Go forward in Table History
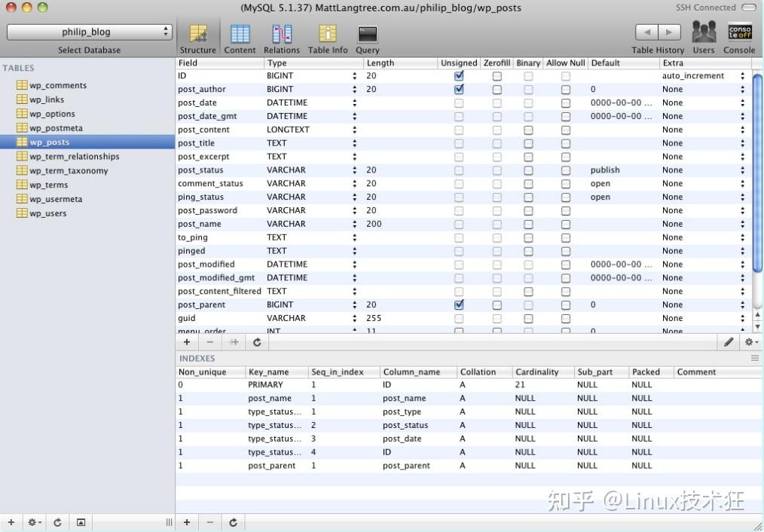The image size is (764, 532). point(670,32)
